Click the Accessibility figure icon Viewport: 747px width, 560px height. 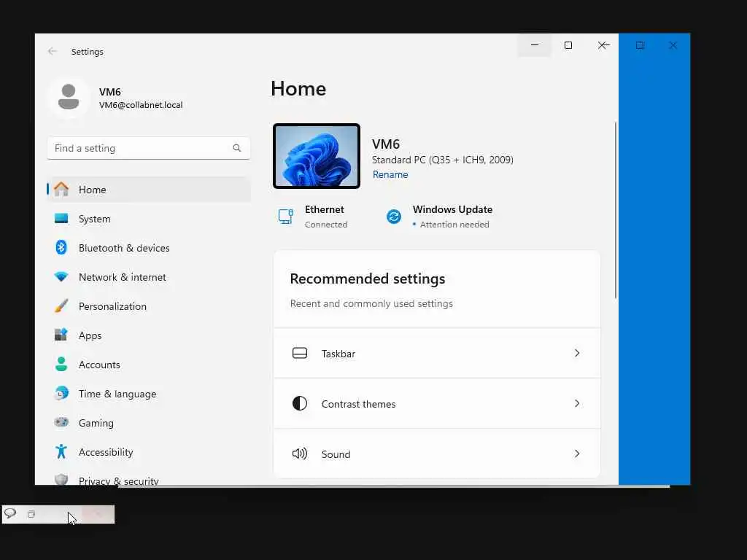61,451
